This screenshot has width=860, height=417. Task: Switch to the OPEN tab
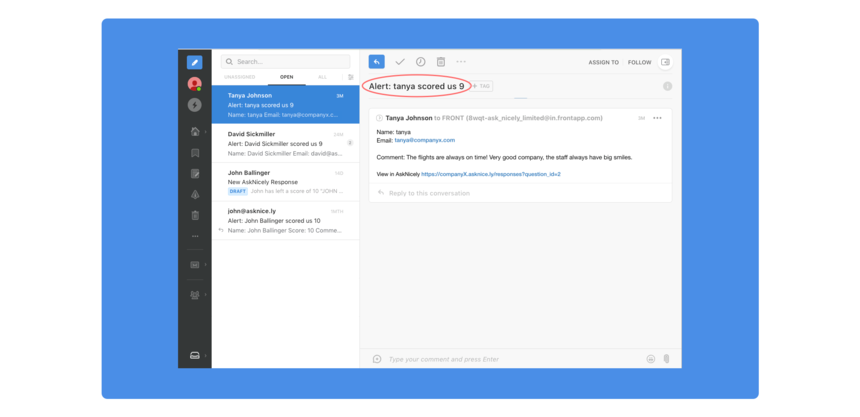pyautogui.click(x=287, y=77)
